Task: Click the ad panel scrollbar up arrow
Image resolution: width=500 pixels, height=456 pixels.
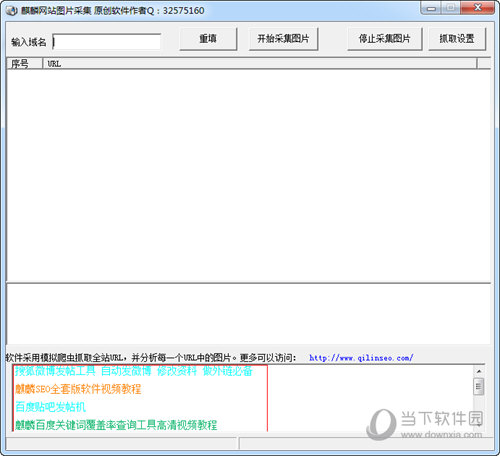Action: (479, 371)
